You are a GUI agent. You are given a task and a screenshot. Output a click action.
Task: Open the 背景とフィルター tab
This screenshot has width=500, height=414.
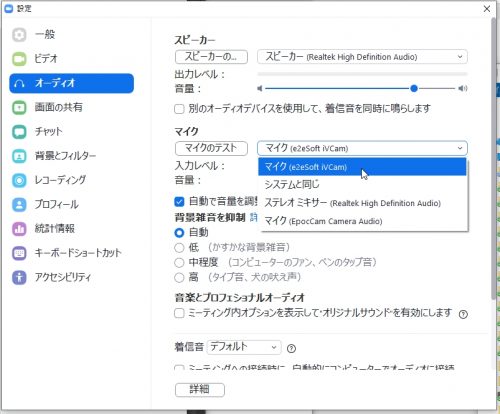coord(72,156)
